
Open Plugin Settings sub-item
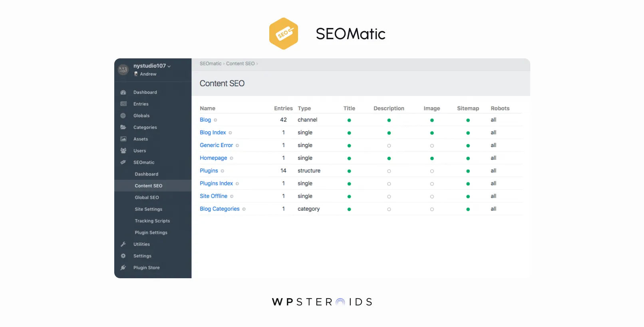[151, 233]
